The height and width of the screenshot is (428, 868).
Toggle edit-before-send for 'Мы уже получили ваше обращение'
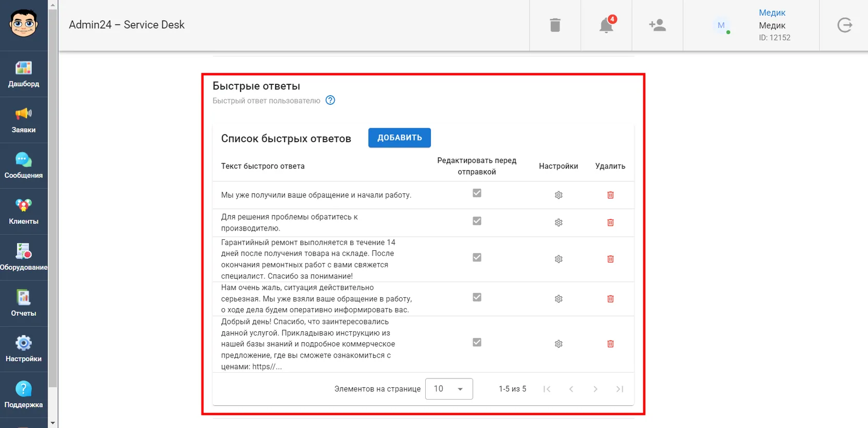477,193
